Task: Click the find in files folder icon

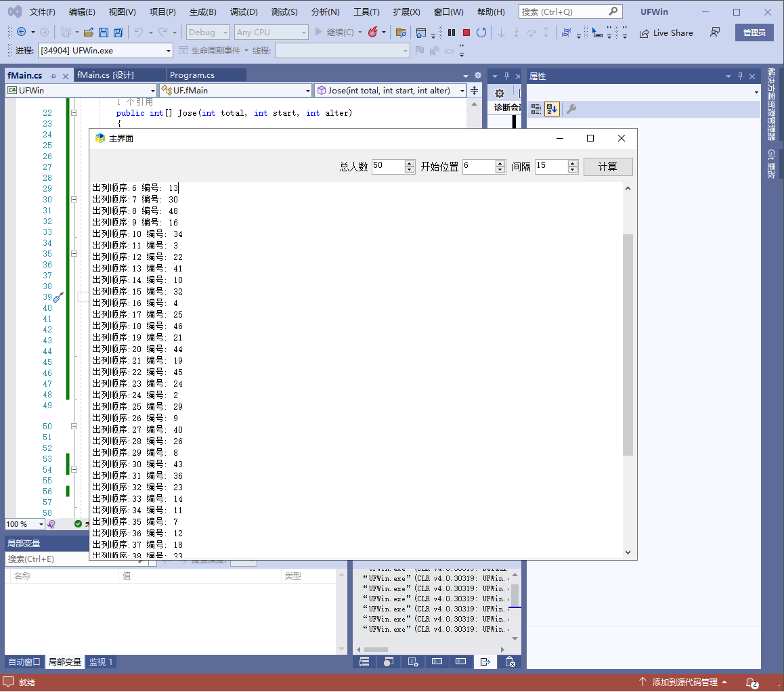Action: [x=401, y=33]
